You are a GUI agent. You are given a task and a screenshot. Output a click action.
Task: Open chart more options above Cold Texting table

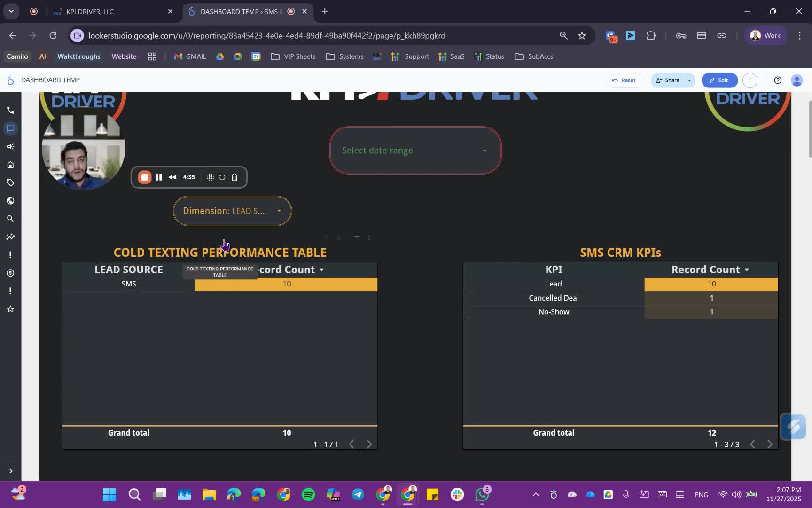pos(369,238)
